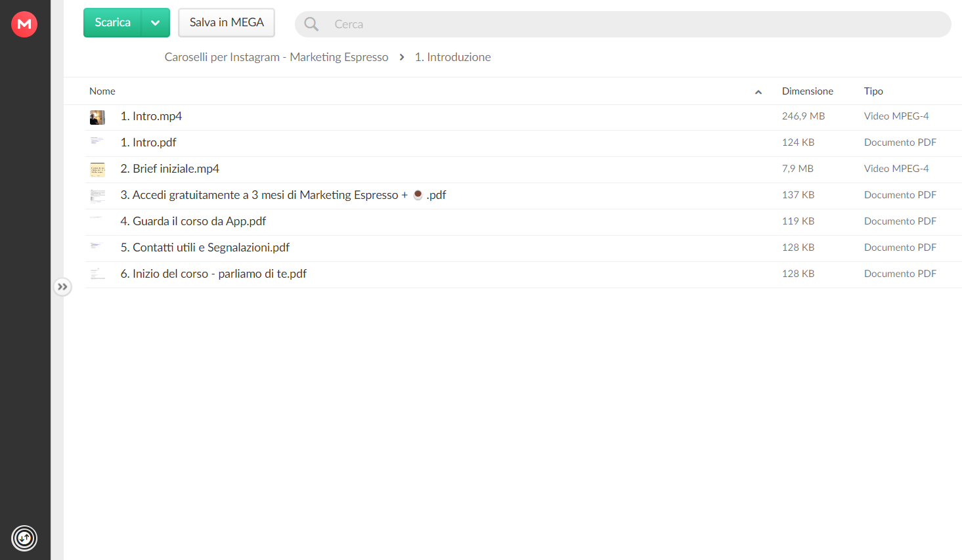Click the 119 KB size cell

coord(798,221)
